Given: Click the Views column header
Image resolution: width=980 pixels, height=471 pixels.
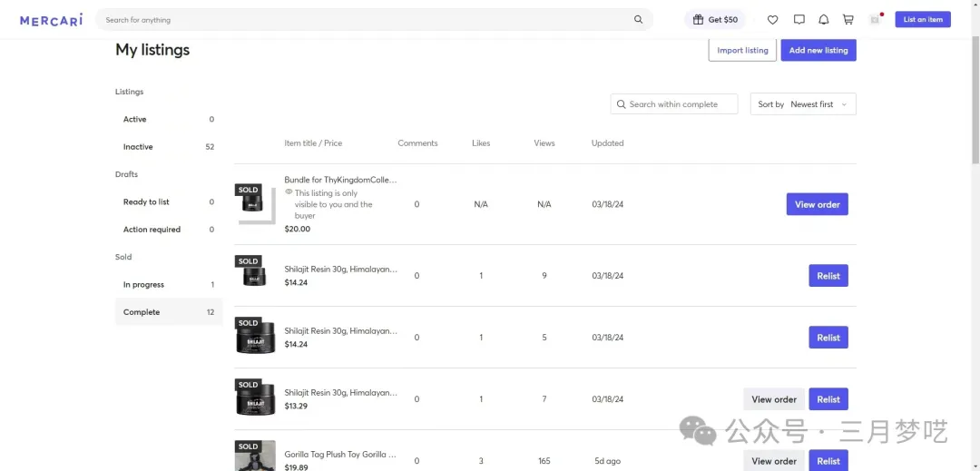Looking at the screenshot, I should 544,143.
